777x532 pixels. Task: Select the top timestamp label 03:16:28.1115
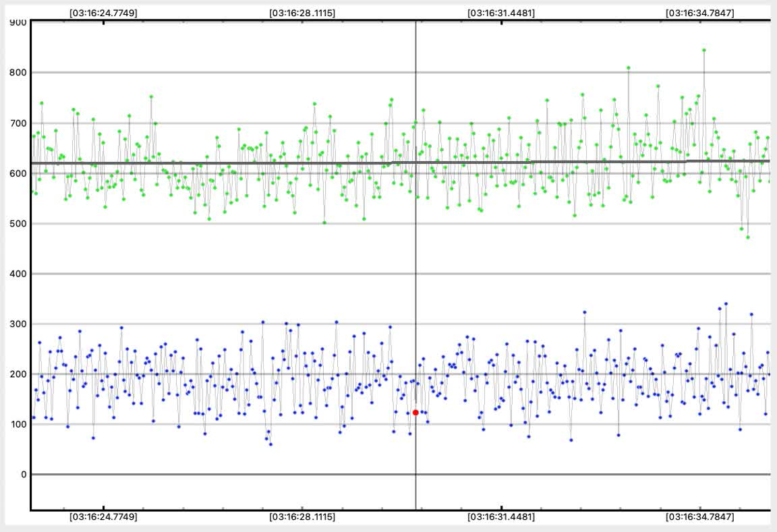[302, 13]
